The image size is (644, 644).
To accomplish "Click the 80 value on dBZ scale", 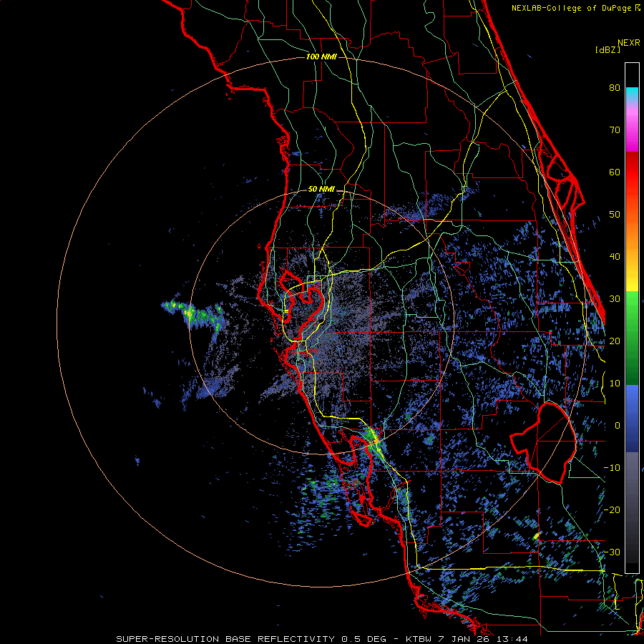I will click(615, 88).
